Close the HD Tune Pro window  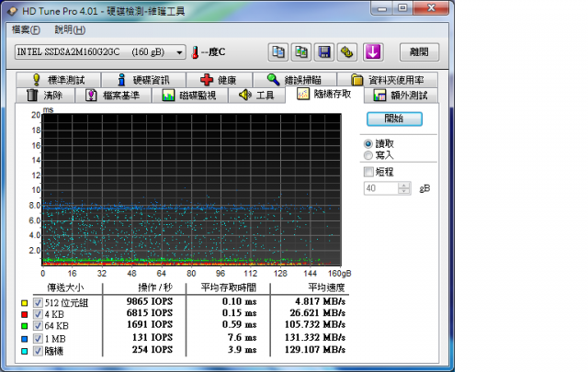click(431, 8)
